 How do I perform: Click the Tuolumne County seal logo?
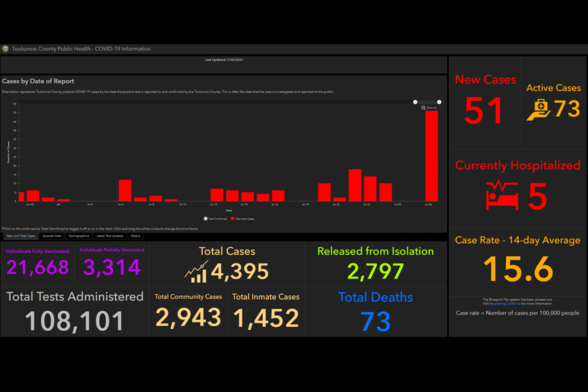coord(5,49)
